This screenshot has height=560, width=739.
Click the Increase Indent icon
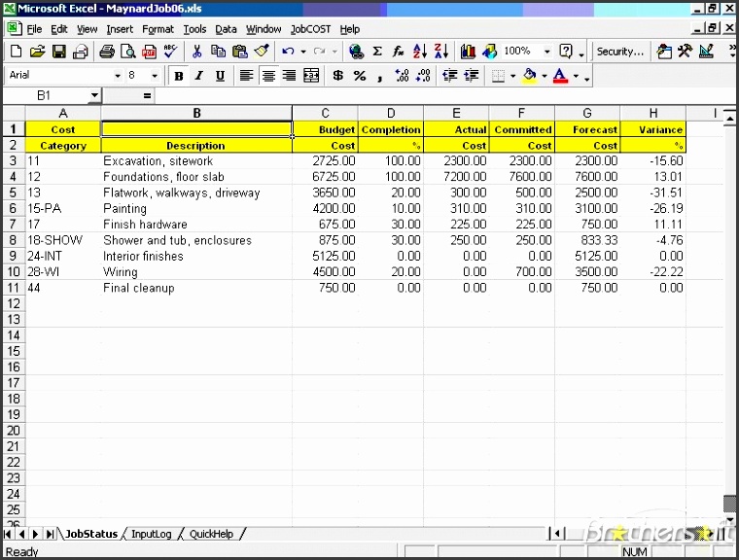click(472, 76)
